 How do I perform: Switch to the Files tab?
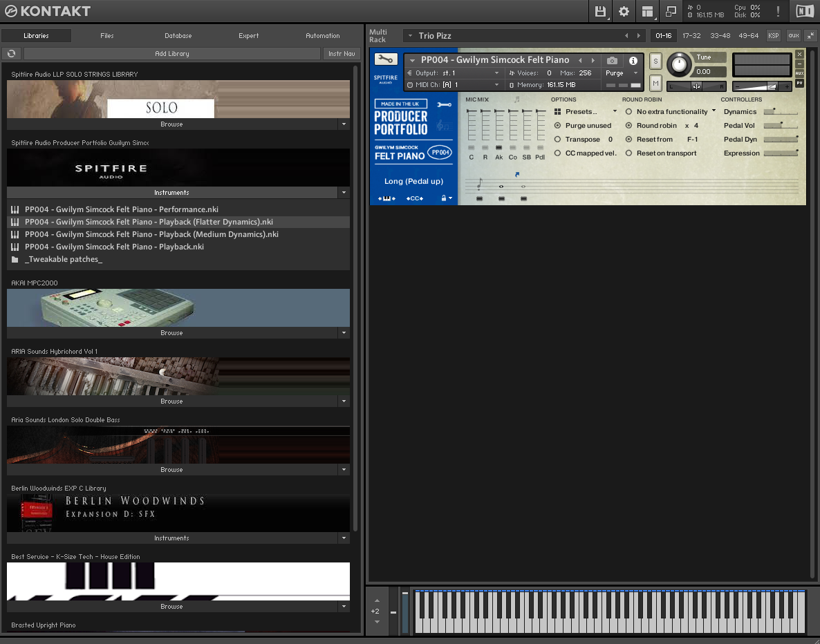click(x=107, y=35)
